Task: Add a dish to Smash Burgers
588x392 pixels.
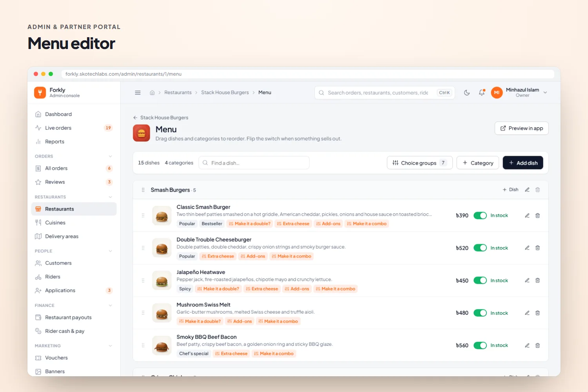Action: (510, 190)
